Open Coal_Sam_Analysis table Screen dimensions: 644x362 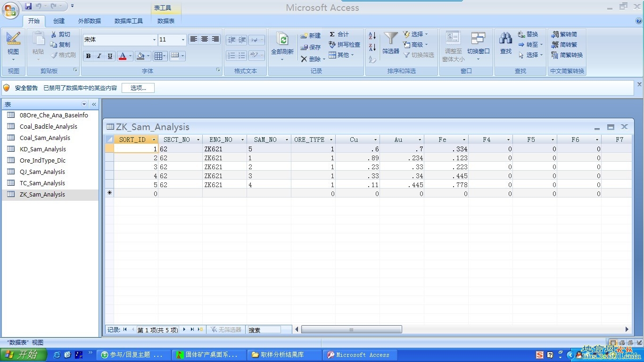45,138
